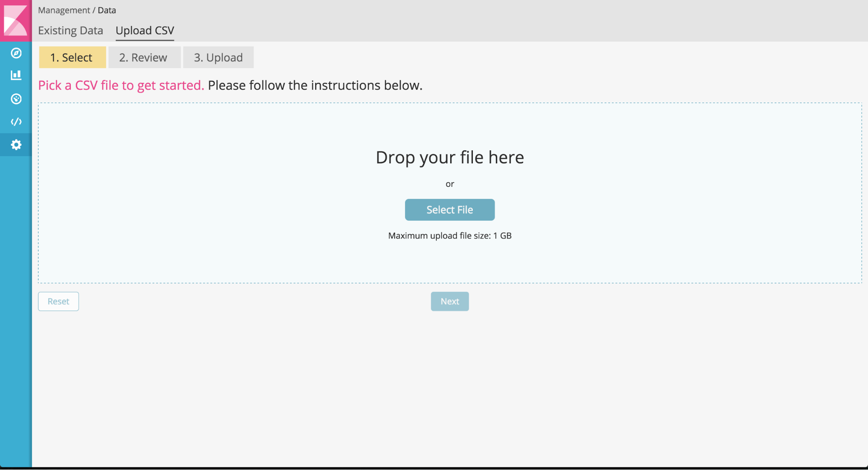This screenshot has height=470, width=868.
Task: Go to step 1. Select
Action: click(x=72, y=57)
